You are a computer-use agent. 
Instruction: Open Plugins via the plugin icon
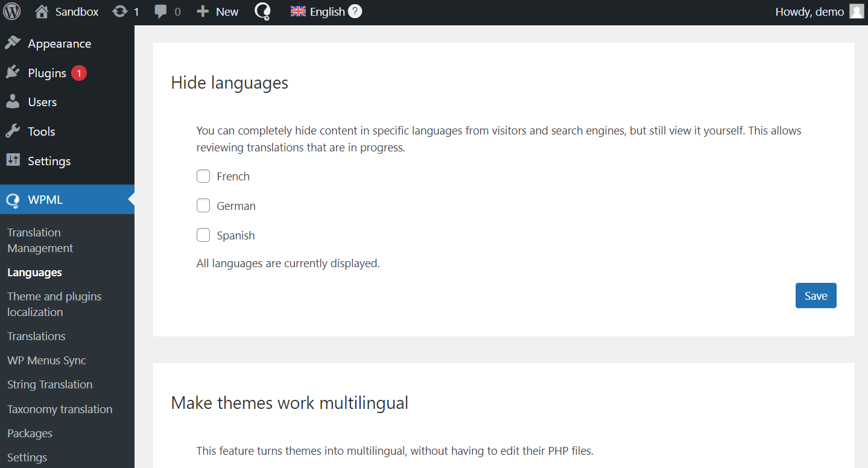(13, 72)
